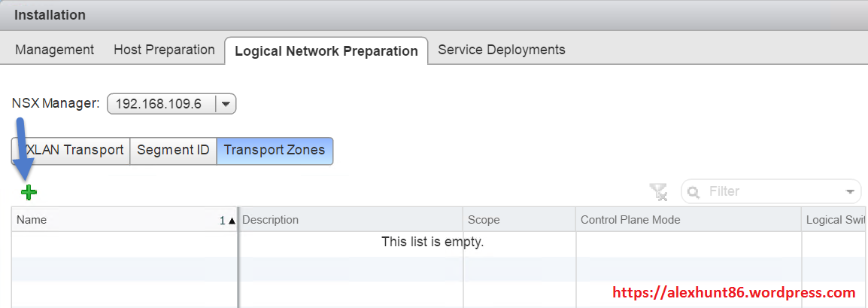Click the green plus add transport zone icon

(29, 192)
